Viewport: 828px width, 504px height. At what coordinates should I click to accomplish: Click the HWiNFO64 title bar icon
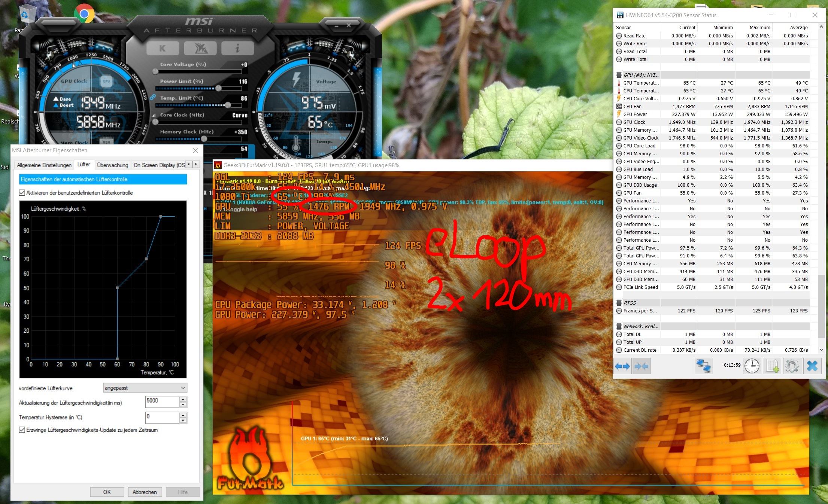619,15
